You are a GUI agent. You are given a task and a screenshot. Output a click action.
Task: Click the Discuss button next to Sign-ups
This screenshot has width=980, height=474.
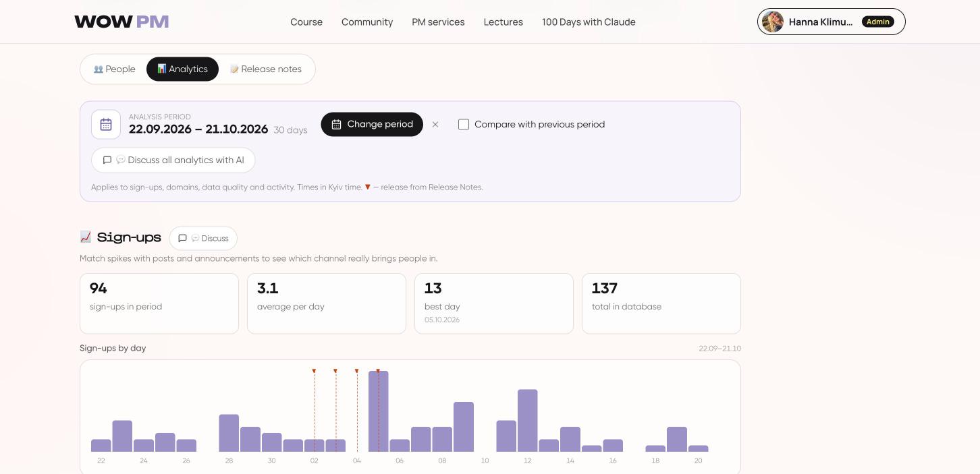(x=203, y=238)
